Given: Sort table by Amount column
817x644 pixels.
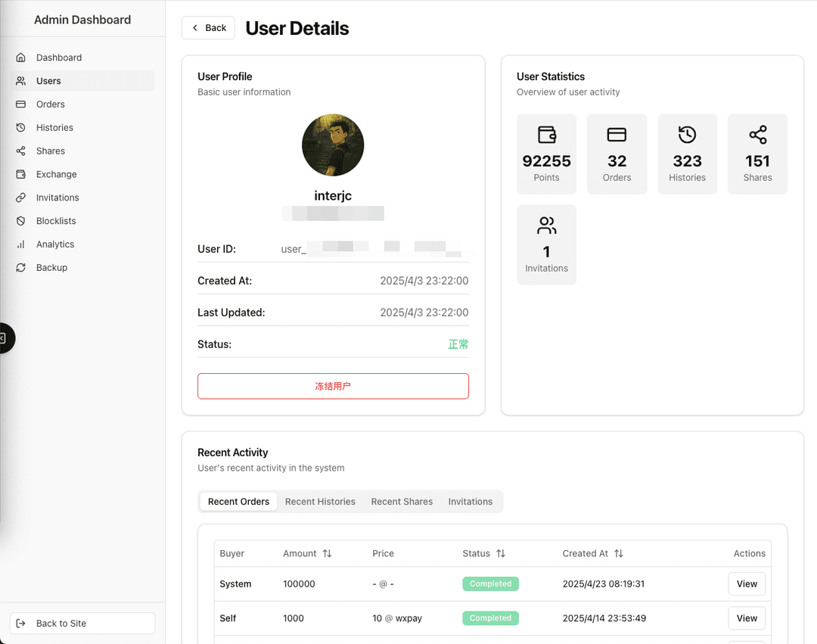Looking at the screenshot, I should point(327,554).
